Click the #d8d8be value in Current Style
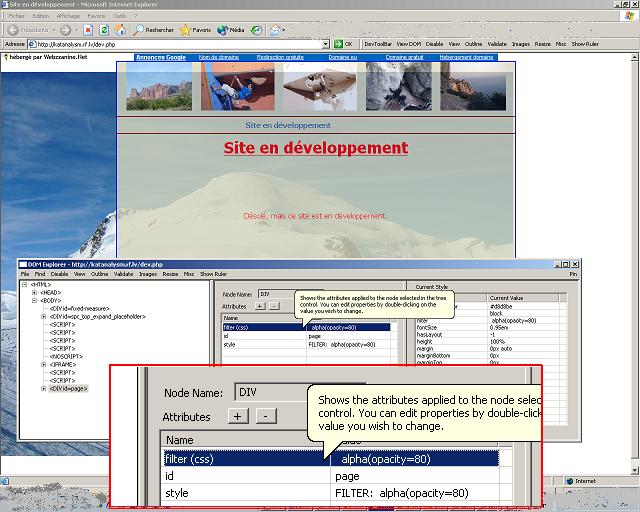640x512 pixels. coord(500,306)
